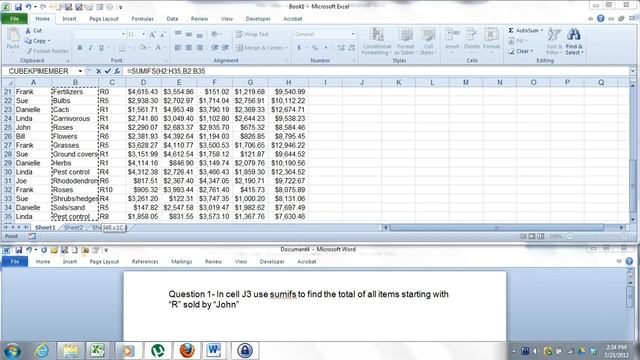Click Increase Font Size in Excel

tap(152, 34)
